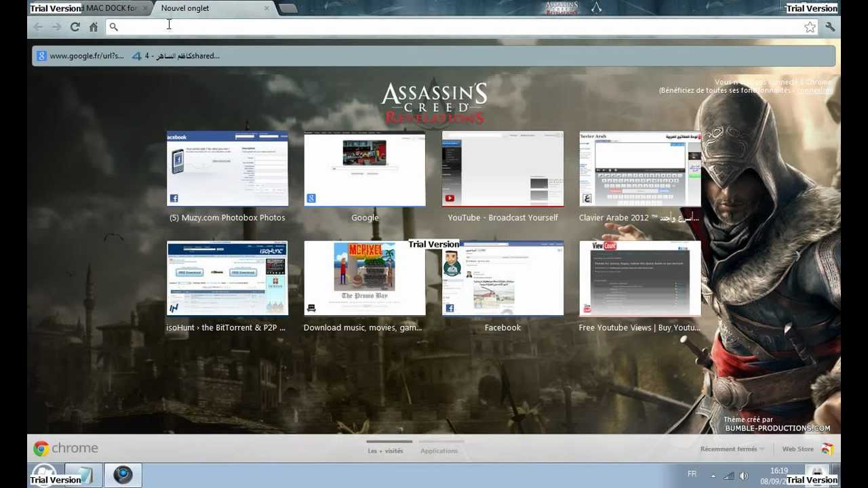Viewport: 868px width, 488px height.
Task: Open the Free Youtube Views thumbnail
Action: (640, 279)
